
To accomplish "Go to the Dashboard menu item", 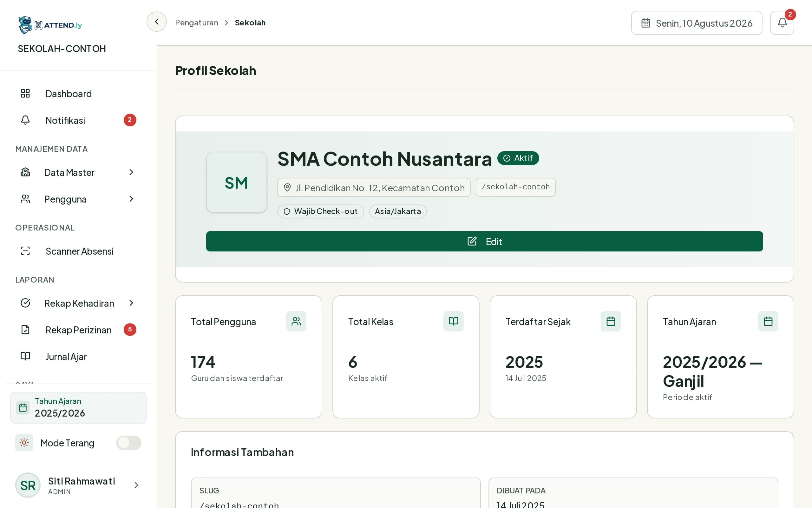I will point(78,94).
